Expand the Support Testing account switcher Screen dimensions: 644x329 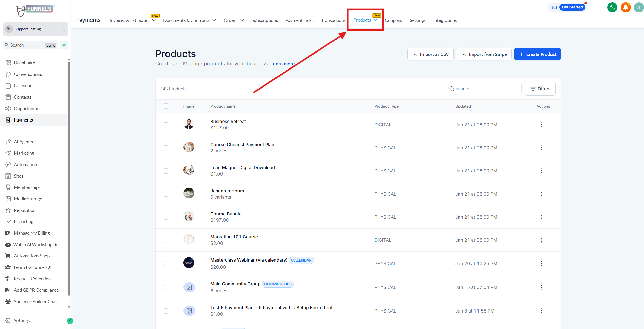[x=35, y=29]
